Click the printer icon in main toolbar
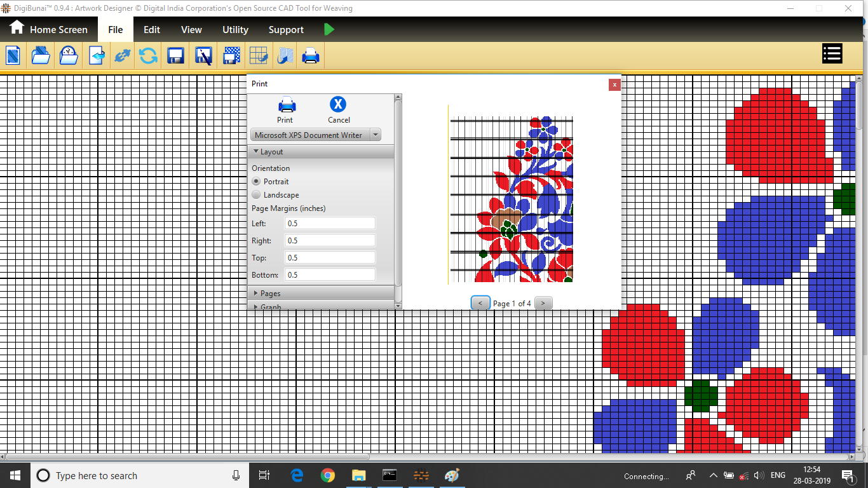The height and width of the screenshot is (488, 868). click(311, 56)
